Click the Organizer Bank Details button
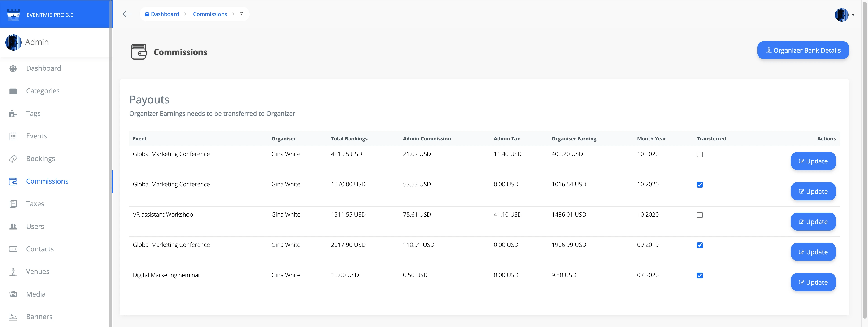This screenshot has height=327, width=868. click(x=803, y=50)
